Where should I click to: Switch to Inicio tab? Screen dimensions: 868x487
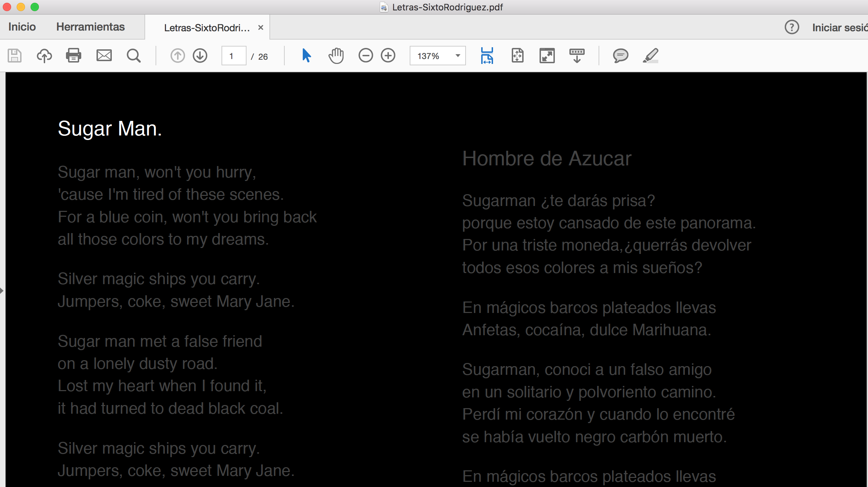(x=22, y=27)
